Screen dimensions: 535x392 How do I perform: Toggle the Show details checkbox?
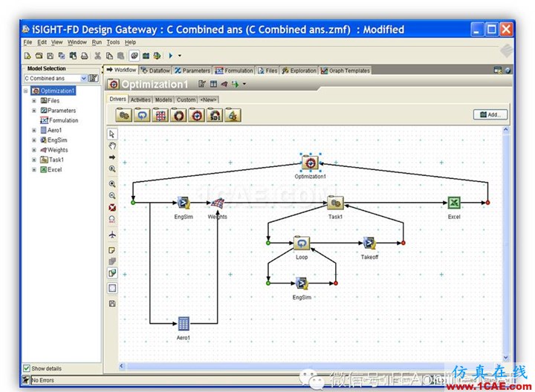(27, 368)
